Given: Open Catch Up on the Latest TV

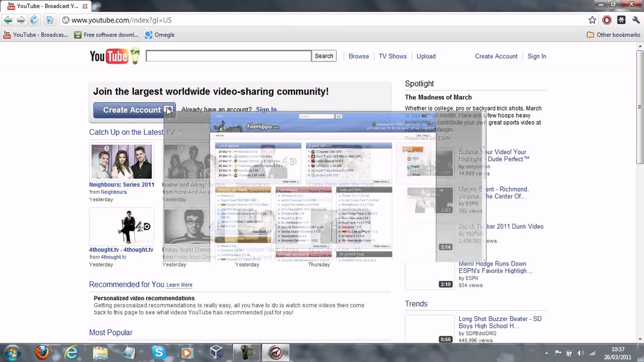Looking at the screenshot, I should click(132, 132).
